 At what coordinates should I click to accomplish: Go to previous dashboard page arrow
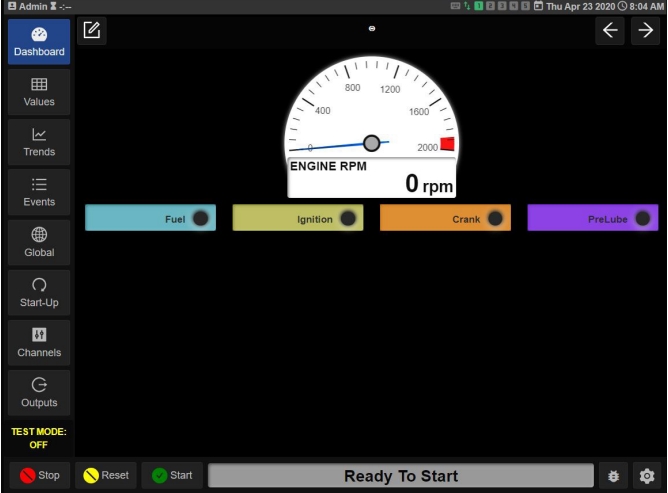(610, 30)
